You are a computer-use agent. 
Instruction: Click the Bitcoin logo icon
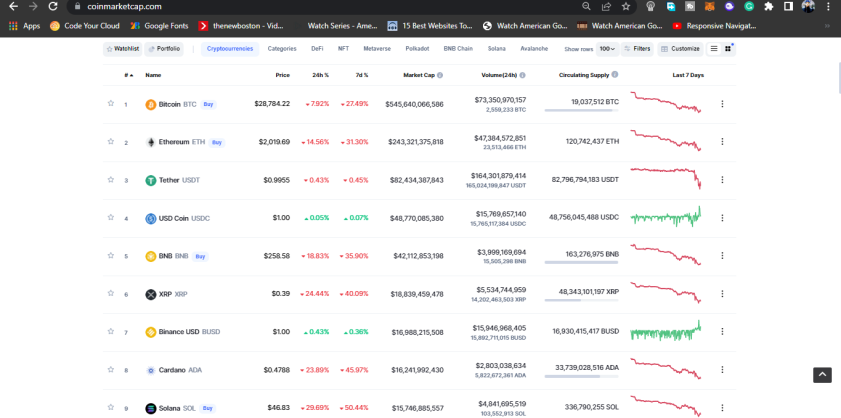tap(151, 104)
